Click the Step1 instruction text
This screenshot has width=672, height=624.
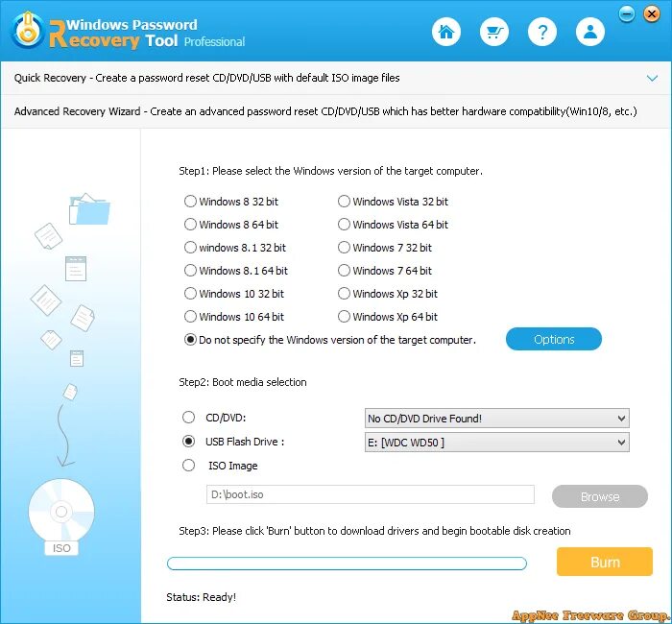330,171
